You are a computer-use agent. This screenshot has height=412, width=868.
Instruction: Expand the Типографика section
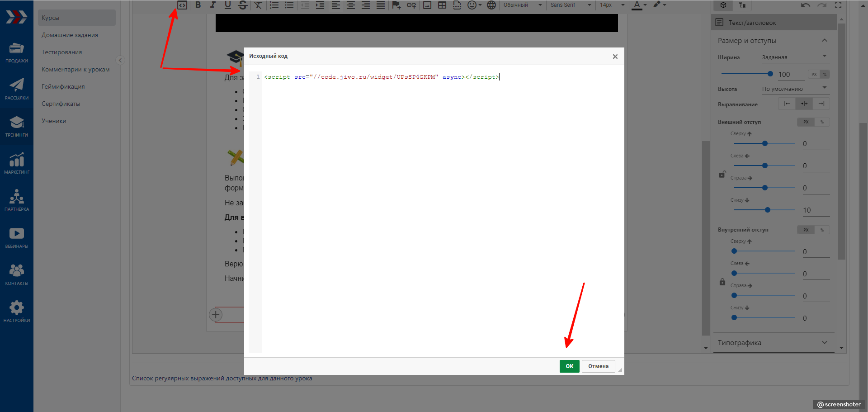[773, 342]
